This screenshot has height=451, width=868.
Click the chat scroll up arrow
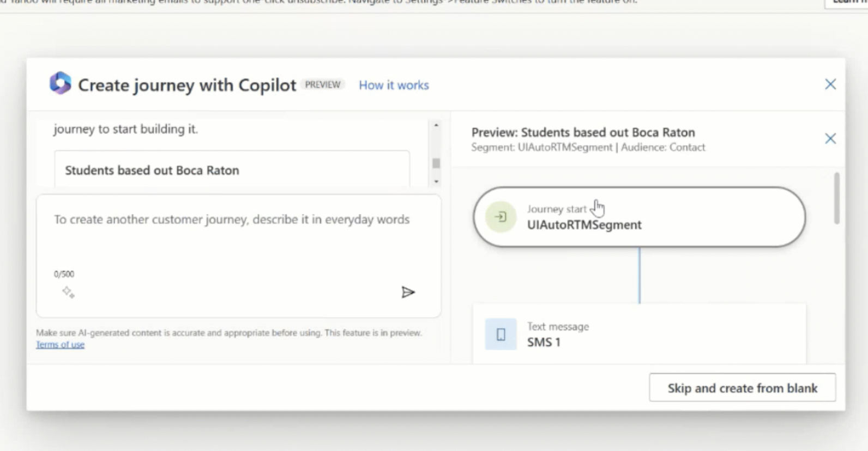coord(436,125)
